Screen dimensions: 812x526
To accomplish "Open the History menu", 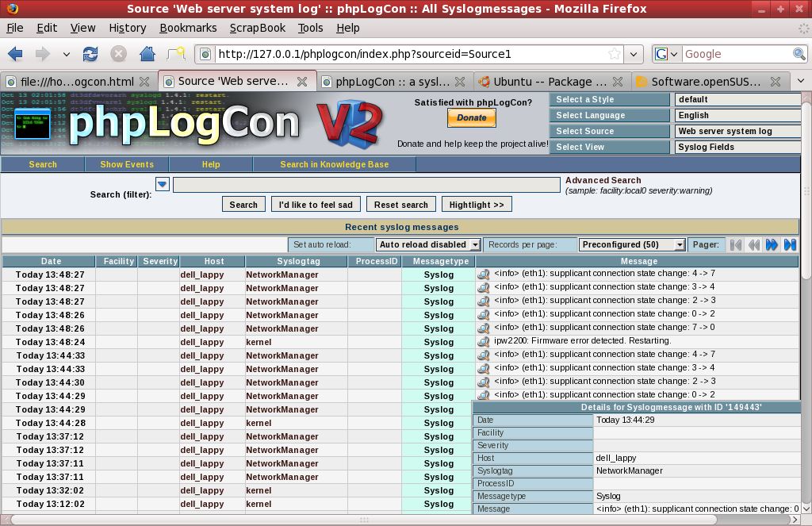I will click(128, 28).
